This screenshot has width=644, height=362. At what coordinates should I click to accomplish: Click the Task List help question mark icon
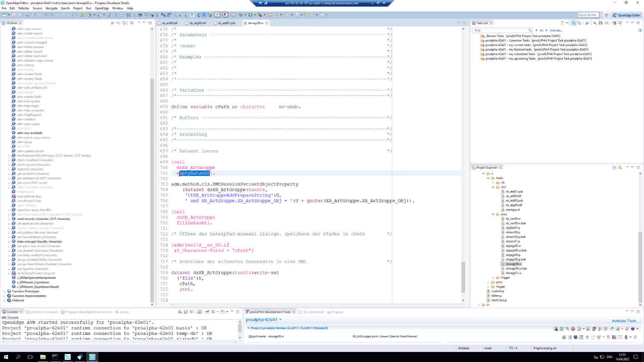click(640, 31)
